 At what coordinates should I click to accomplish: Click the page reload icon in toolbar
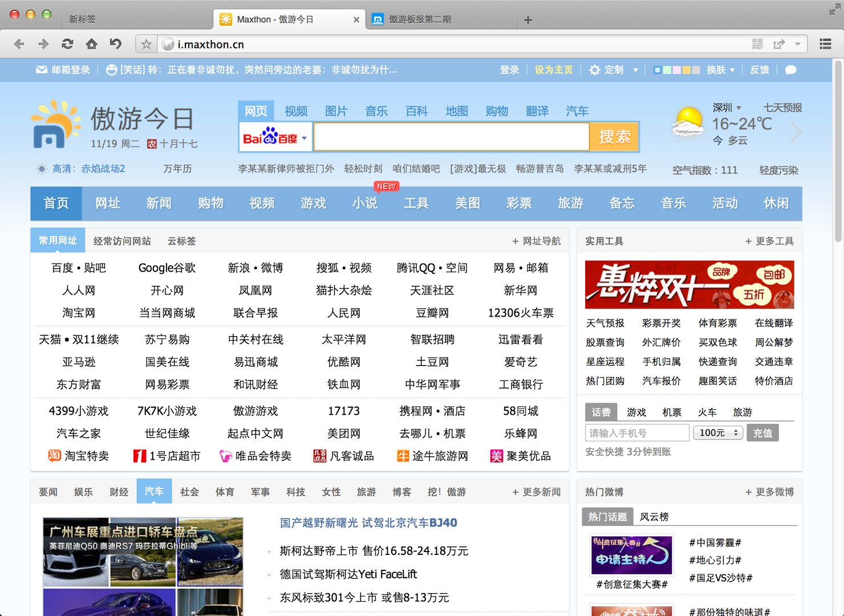[68, 44]
